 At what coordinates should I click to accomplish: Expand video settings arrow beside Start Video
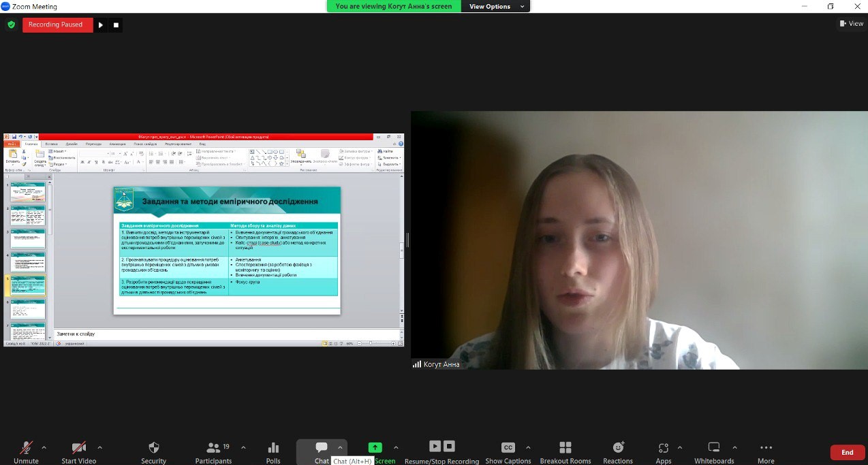click(x=100, y=447)
